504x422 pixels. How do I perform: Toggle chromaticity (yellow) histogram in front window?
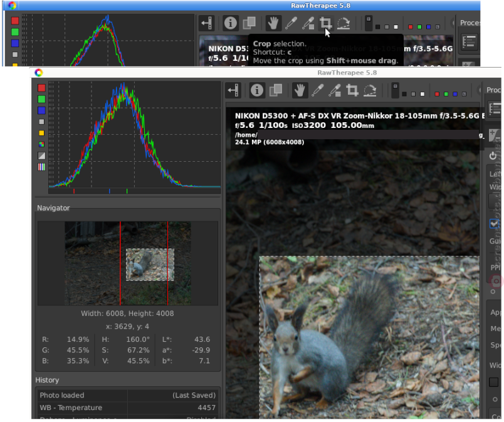point(41,133)
